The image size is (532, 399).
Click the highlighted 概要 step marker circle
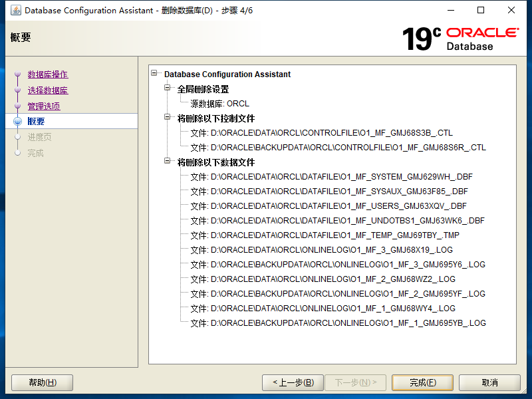point(18,121)
